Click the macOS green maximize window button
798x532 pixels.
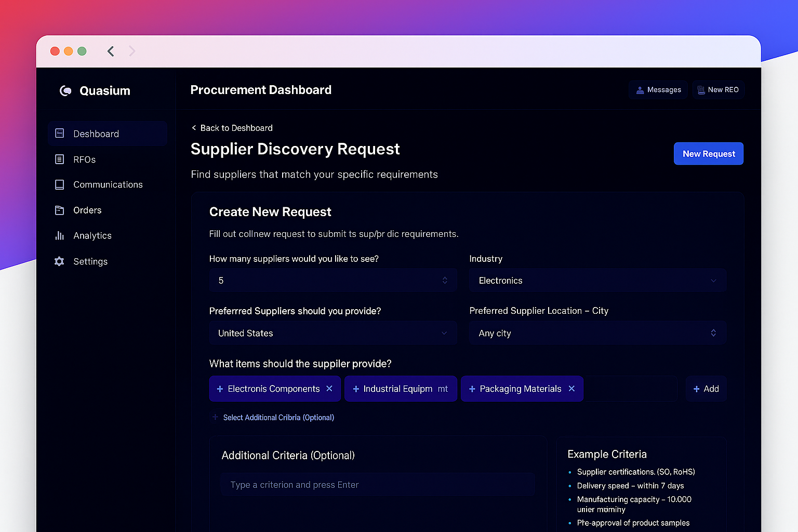(x=82, y=51)
